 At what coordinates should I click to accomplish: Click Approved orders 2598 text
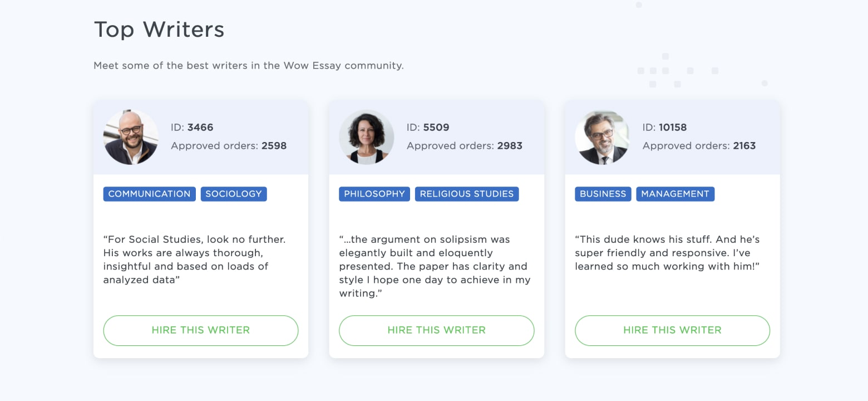click(x=229, y=146)
